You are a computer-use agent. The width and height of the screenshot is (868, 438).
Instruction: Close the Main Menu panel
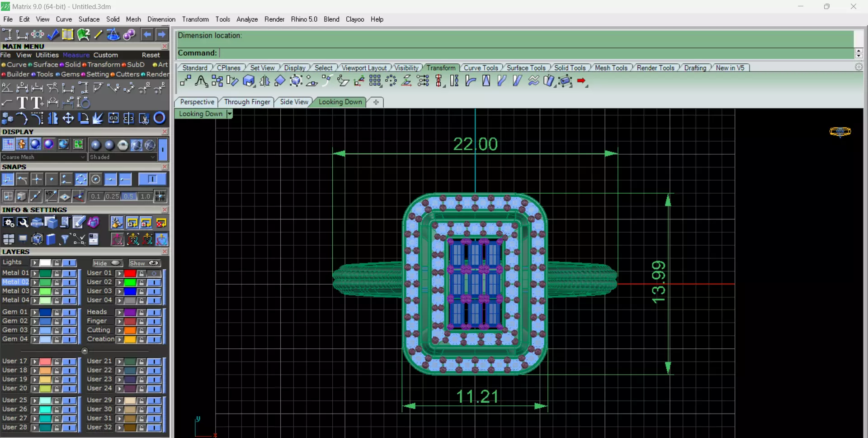tap(165, 46)
